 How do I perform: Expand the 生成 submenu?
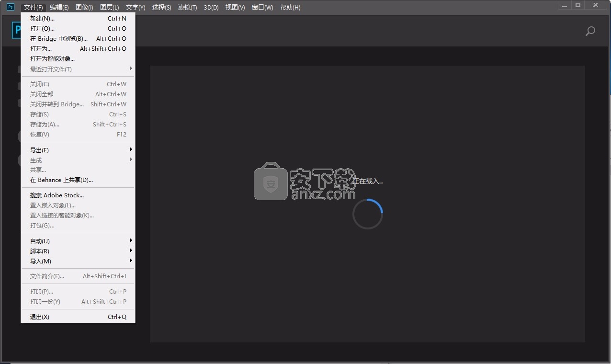pos(78,160)
